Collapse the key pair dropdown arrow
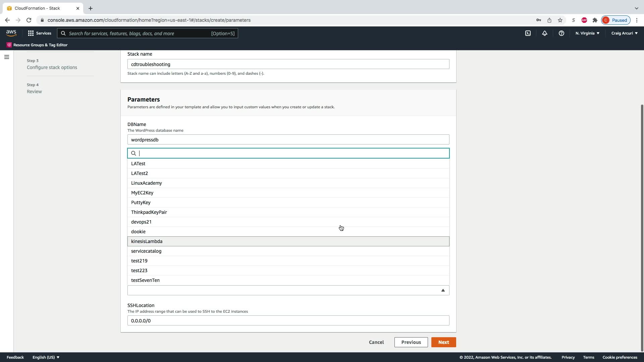This screenshot has width=644, height=362. (443, 290)
